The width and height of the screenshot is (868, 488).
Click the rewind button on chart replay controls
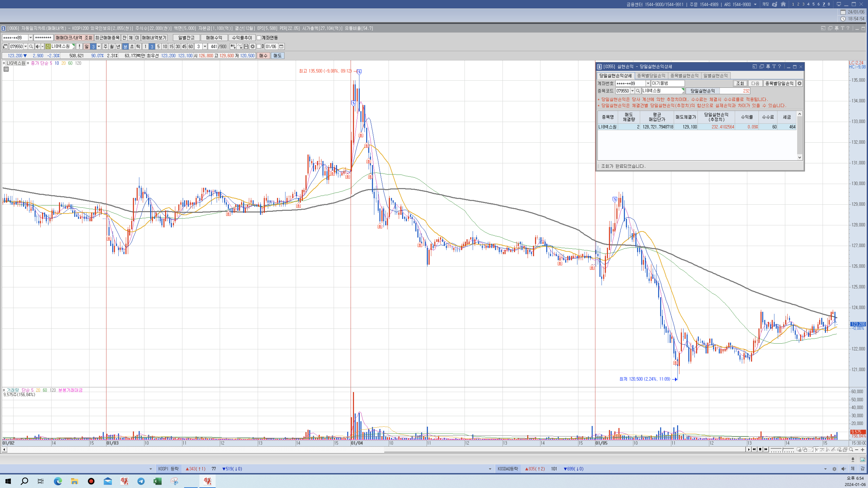pyautogui.click(x=754, y=449)
